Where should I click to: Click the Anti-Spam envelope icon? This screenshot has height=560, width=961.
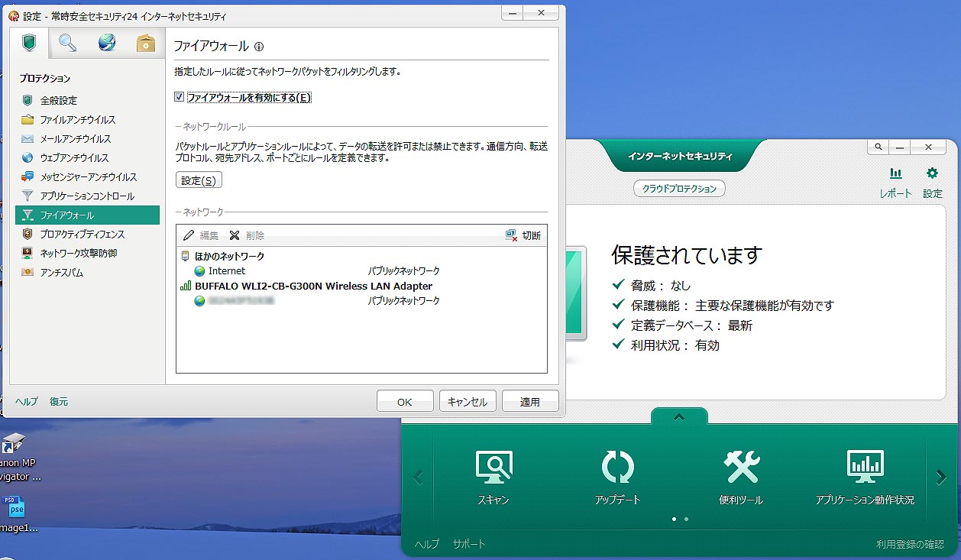click(x=28, y=272)
